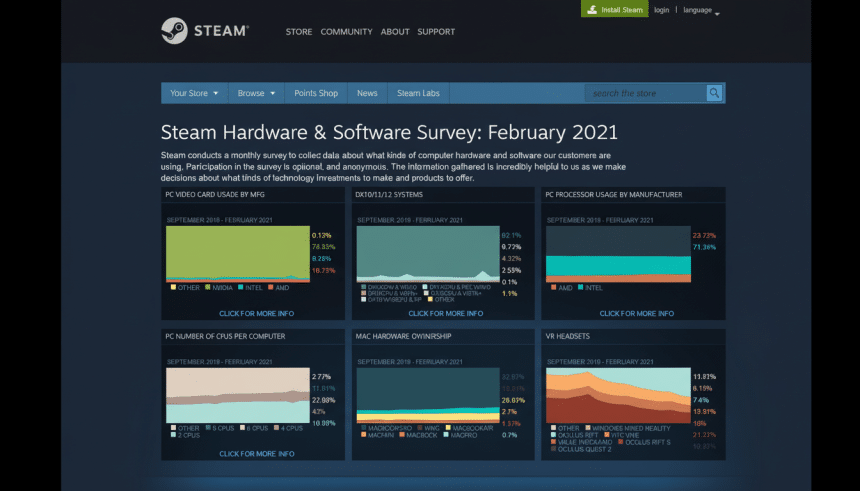860x491 pixels.
Task: Click PC NUMBER OF CPUS PER COMPUTER heading
Action: click(x=225, y=336)
